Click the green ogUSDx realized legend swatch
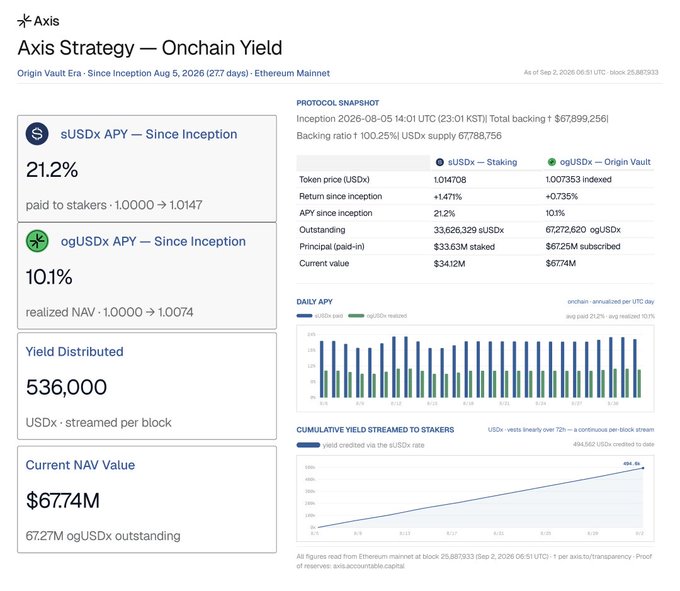This screenshot has width=680, height=591. click(356, 316)
